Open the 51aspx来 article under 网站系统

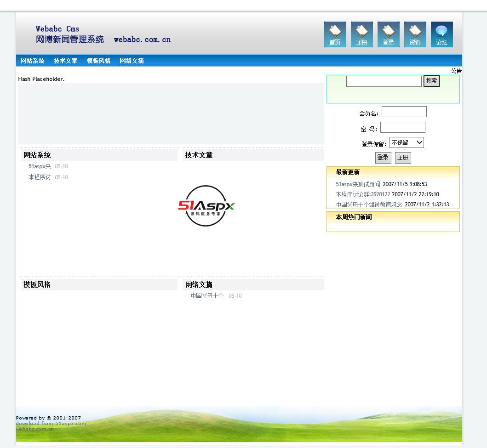[x=40, y=166]
